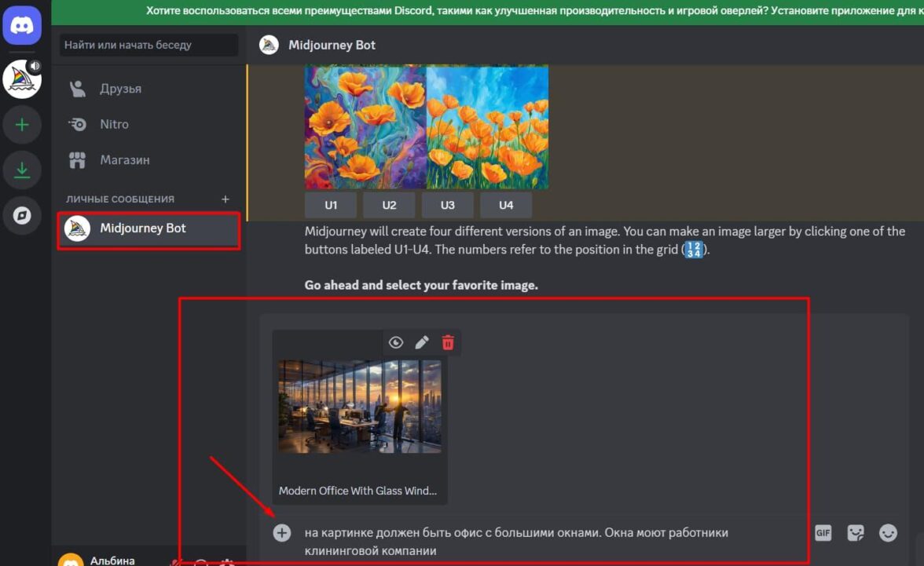Upscale first image with U1 button
Screen dimensions: 924x566
pyautogui.click(x=331, y=205)
